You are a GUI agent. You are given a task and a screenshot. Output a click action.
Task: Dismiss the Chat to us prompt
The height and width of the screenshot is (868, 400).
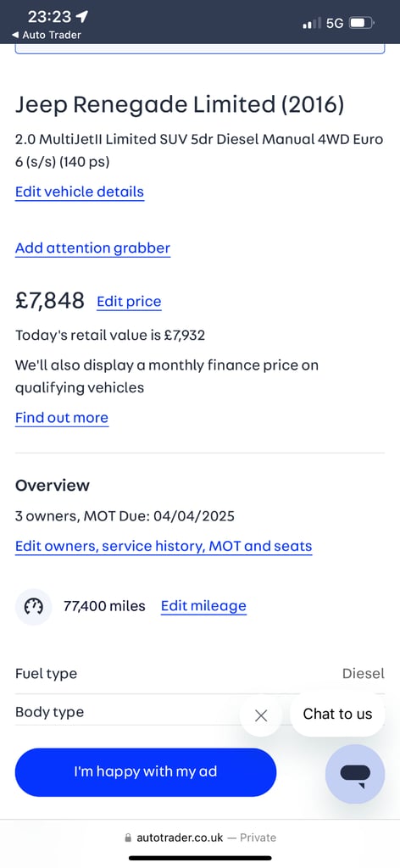(261, 715)
